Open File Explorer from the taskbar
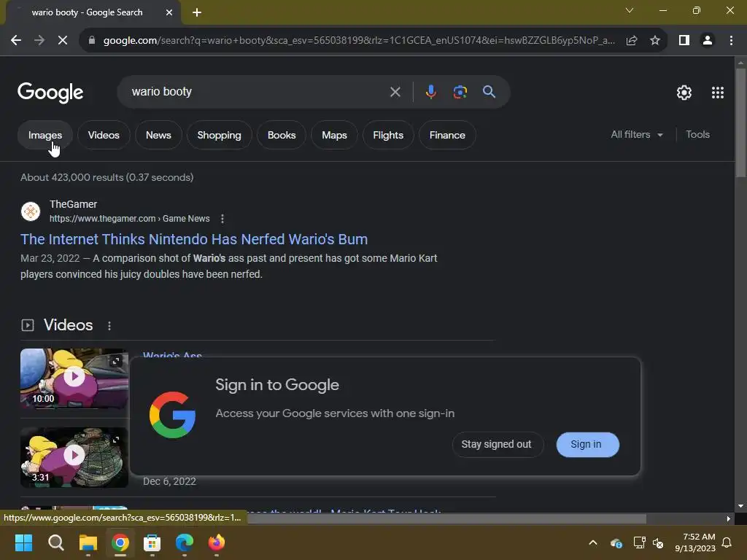Viewport: 747px width, 560px height. pyautogui.click(x=88, y=542)
